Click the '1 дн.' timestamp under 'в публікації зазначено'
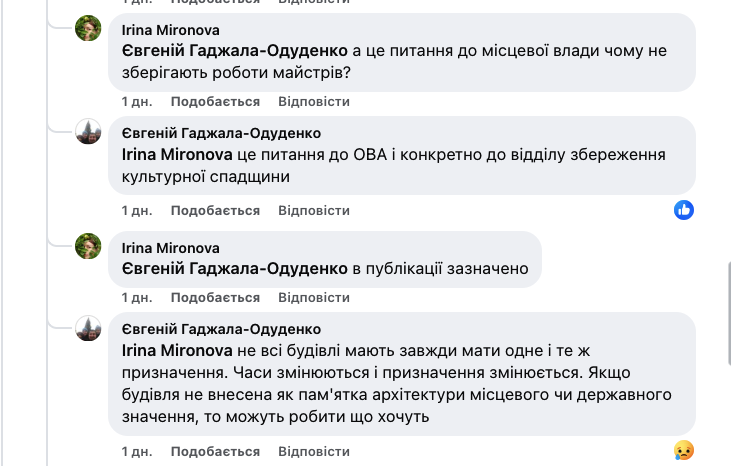Screen dimensions: 731x466 [136, 298]
